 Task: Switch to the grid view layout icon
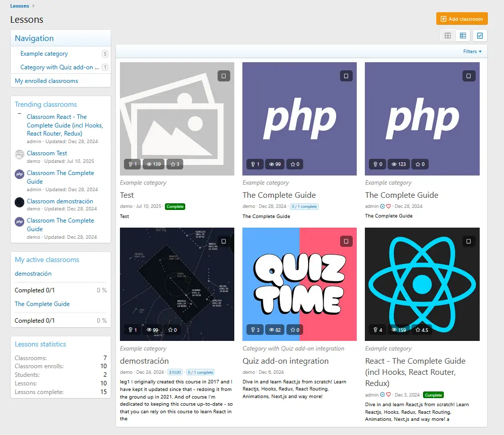(448, 35)
